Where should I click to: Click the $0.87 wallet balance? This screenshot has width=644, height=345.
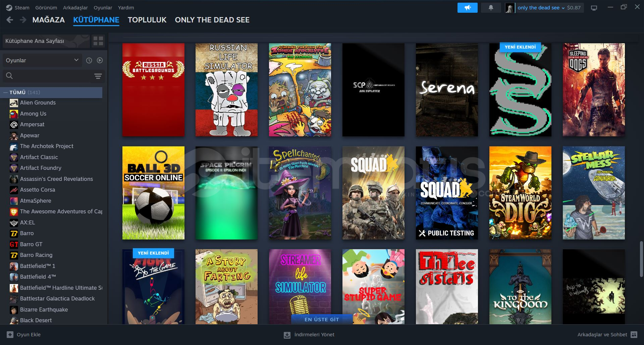(x=574, y=8)
